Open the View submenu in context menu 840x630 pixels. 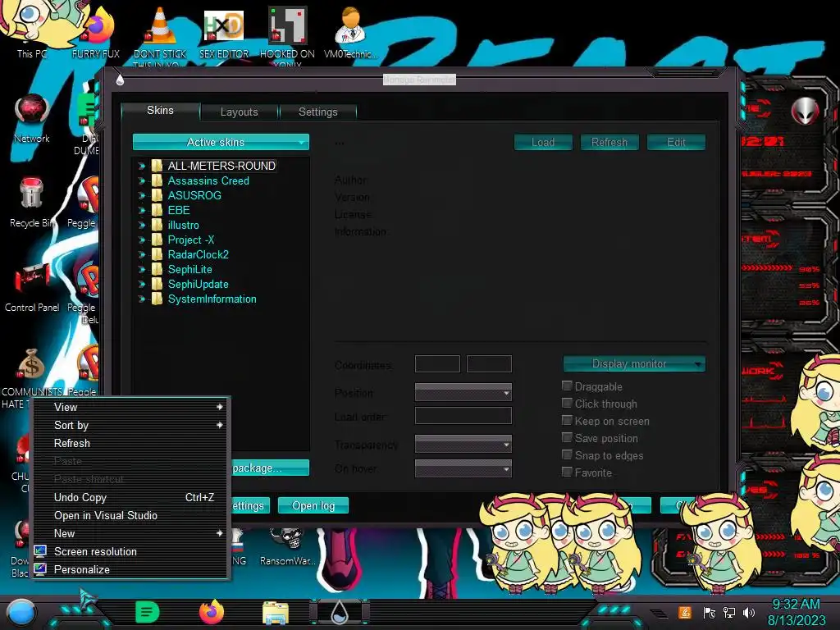tap(132, 407)
